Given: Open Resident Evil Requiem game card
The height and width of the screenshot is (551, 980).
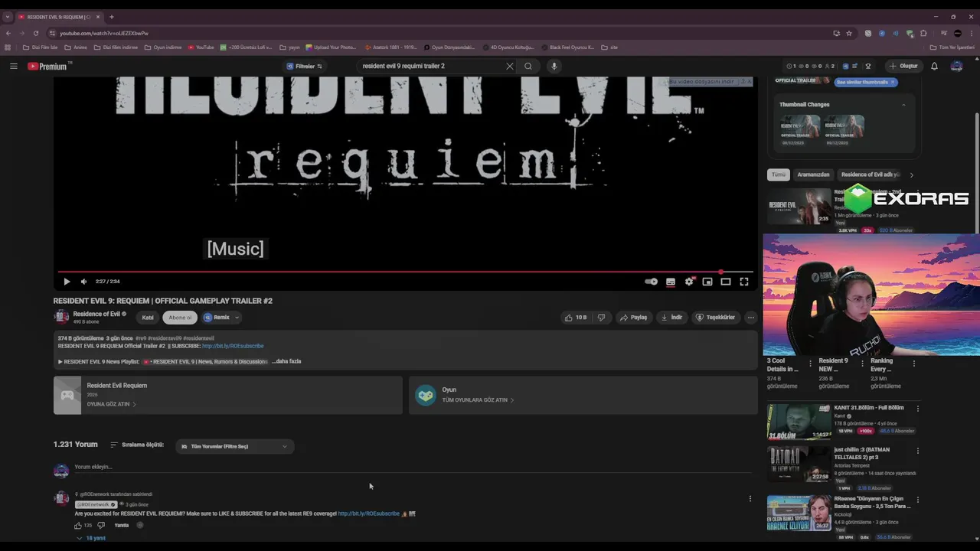Looking at the screenshot, I should [228, 396].
